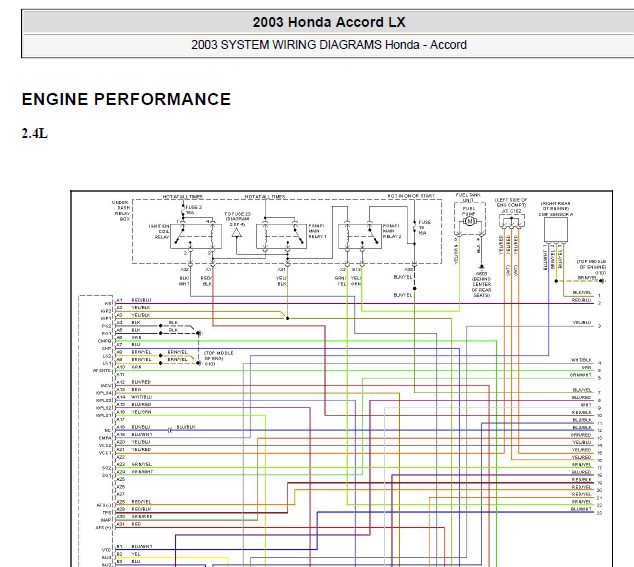Click the '2.4L' engine heading
634x567 pixels.
pyautogui.click(x=35, y=133)
